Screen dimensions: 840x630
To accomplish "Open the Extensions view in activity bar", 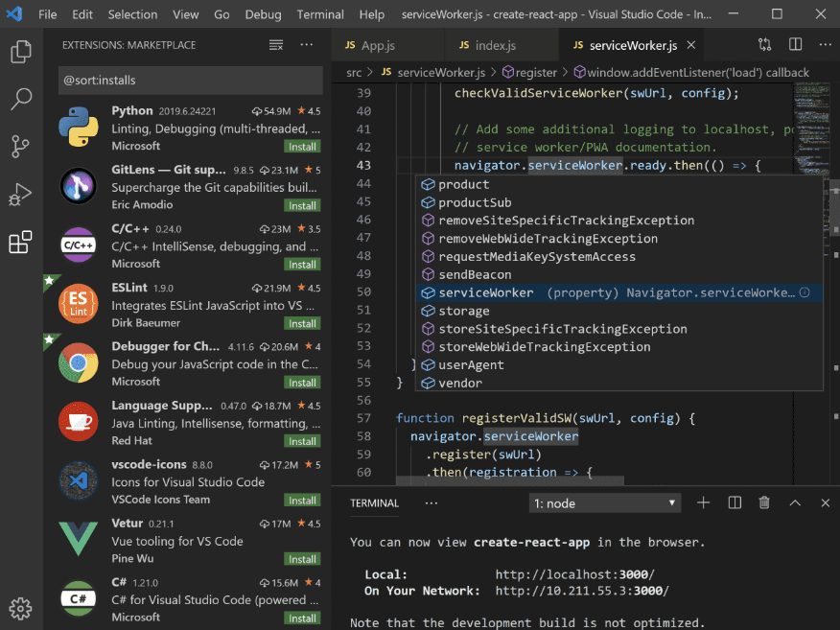I will [20, 243].
